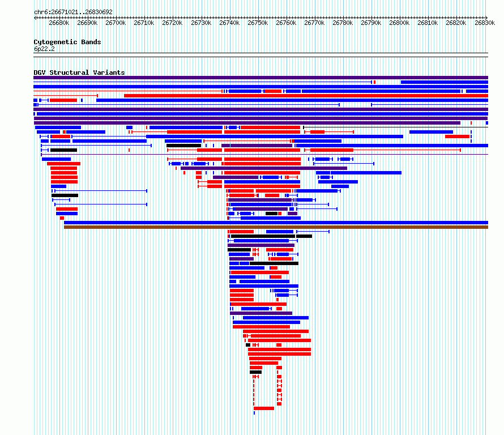Click ruler position 26760k
Viewport: 504px width, 435px height.
tap(286, 23)
